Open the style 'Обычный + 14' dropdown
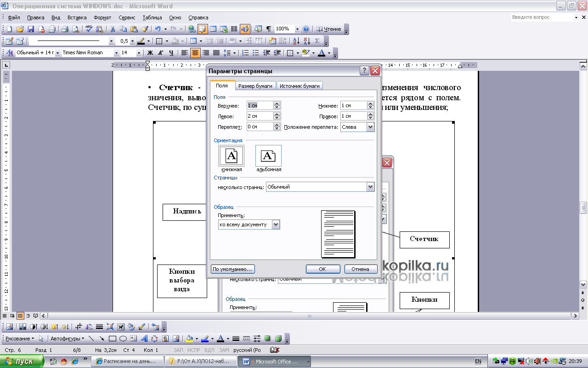 click(x=57, y=53)
